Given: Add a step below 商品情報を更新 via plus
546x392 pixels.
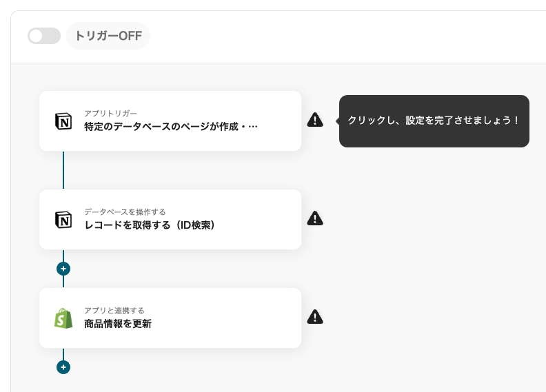Looking at the screenshot, I should tap(63, 367).
